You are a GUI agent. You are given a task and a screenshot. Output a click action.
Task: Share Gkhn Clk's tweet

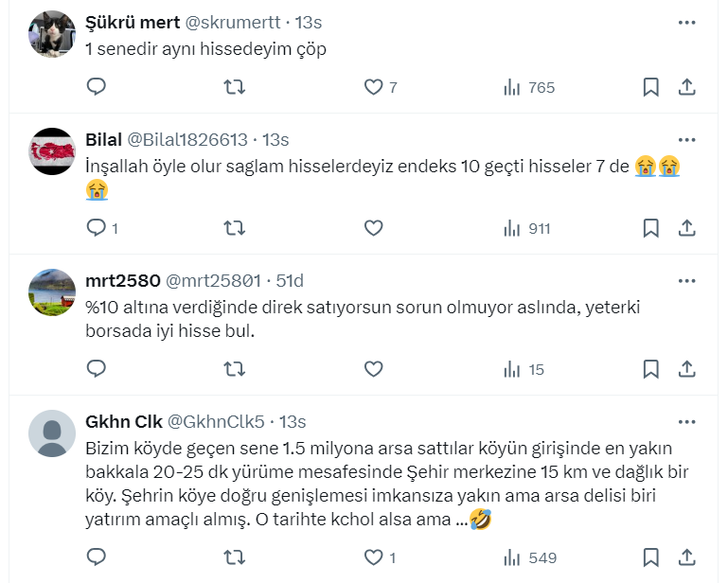pos(688,556)
